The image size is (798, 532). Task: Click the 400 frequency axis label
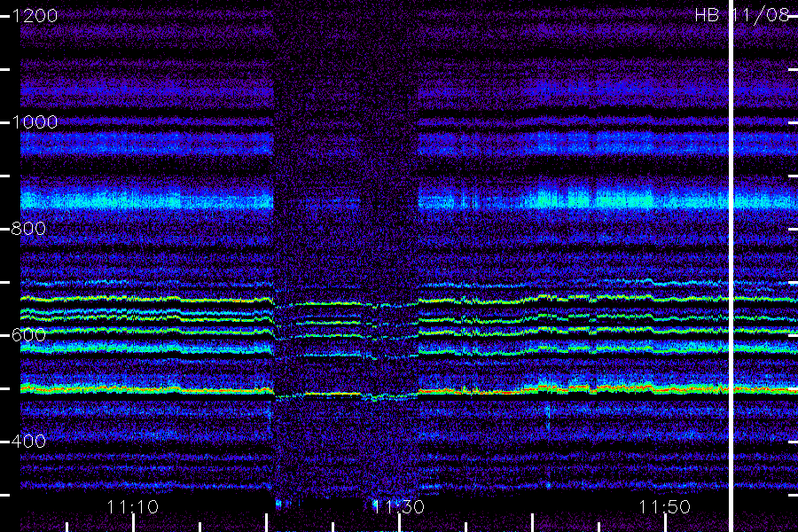pos(28,441)
